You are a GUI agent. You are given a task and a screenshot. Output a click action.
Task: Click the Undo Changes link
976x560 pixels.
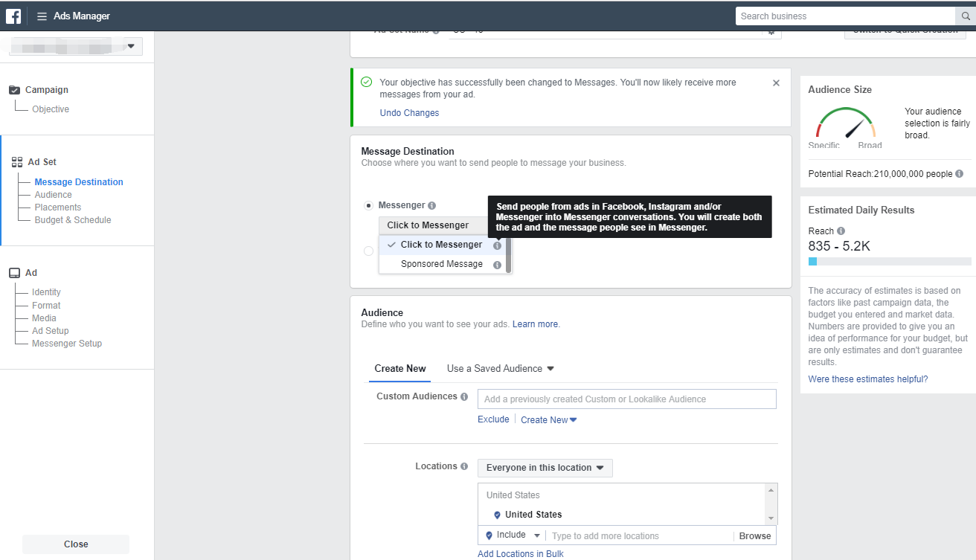[409, 113]
